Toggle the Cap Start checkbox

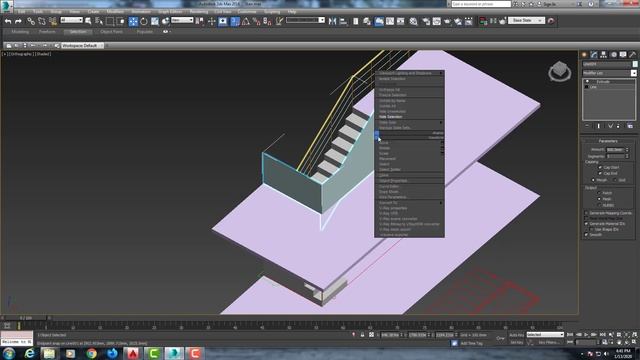pos(600,167)
